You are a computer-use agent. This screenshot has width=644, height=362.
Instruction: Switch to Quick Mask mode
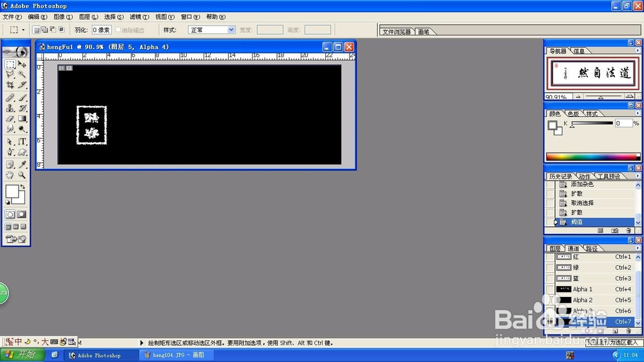pyautogui.click(x=22, y=214)
